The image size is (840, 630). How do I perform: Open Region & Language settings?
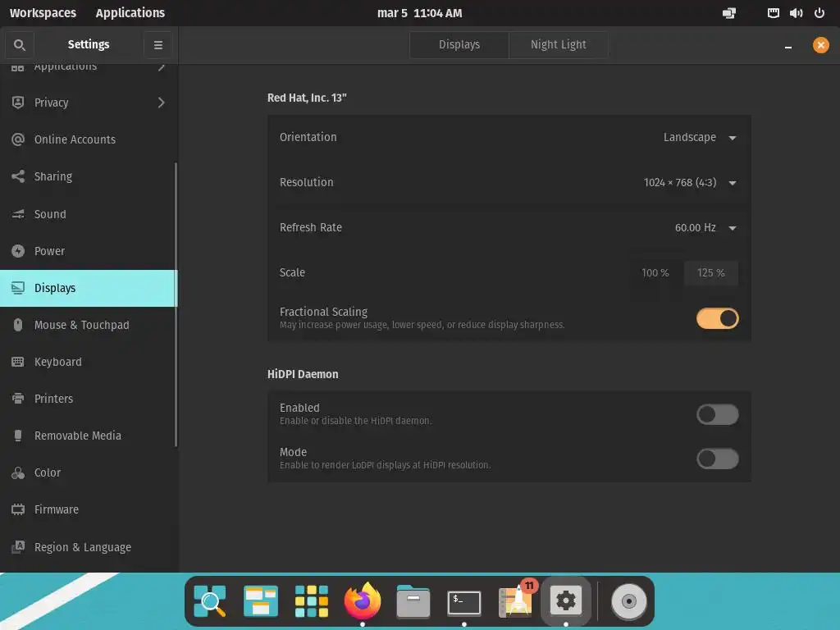click(x=89, y=547)
